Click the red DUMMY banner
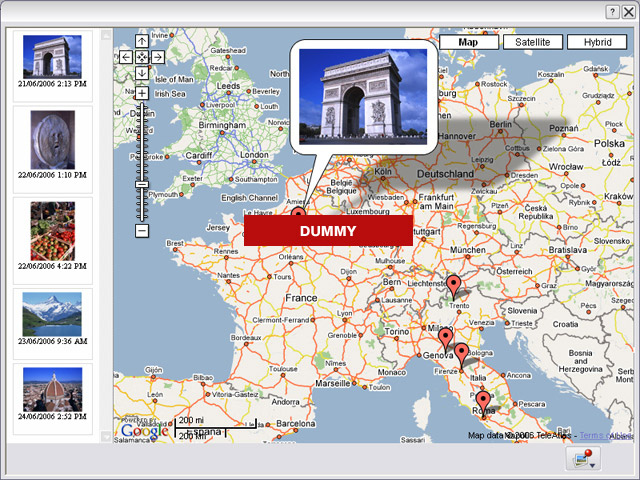Image resolution: width=640 pixels, height=480 pixels. coord(329,231)
